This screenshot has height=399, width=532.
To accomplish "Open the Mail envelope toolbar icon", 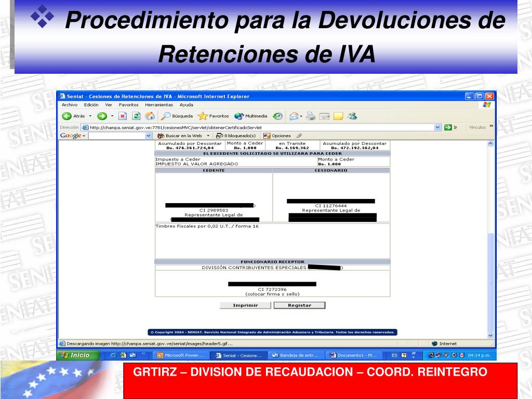I will [x=294, y=116].
